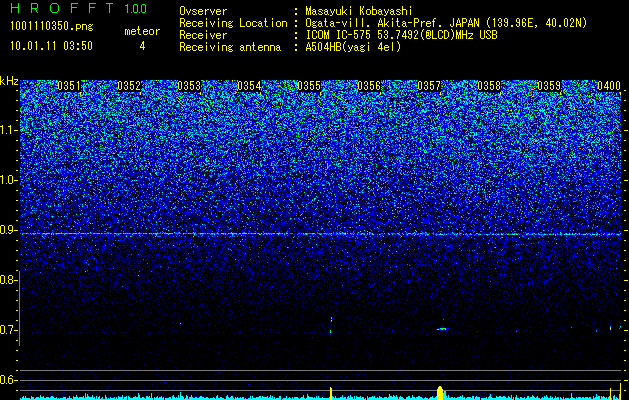
Task: Click the 0359 time marker
Action: [549, 86]
